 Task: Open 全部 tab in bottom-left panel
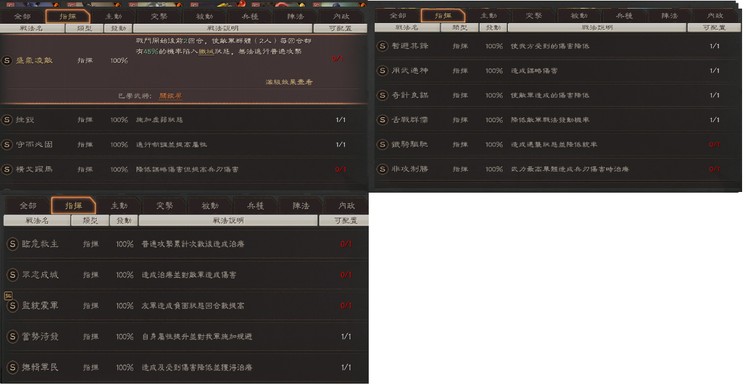click(28, 206)
